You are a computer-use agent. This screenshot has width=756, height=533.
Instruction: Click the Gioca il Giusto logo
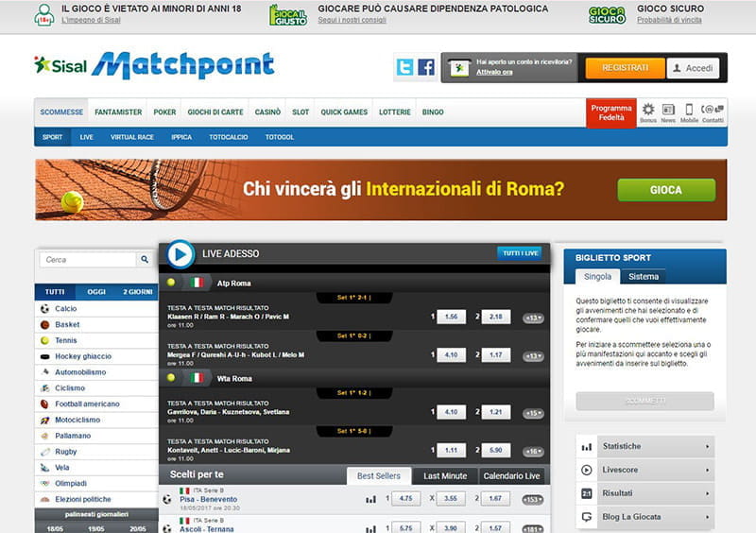288,15
